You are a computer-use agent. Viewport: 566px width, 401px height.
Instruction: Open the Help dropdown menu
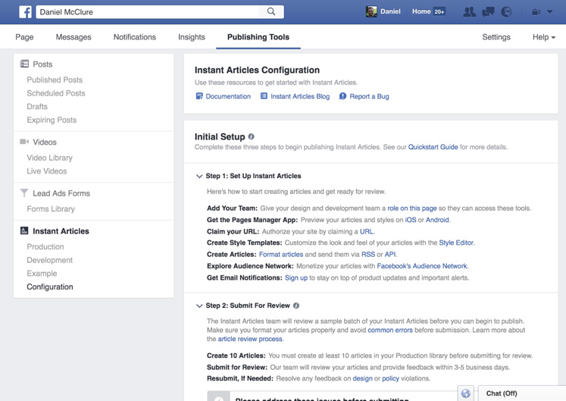[544, 37]
